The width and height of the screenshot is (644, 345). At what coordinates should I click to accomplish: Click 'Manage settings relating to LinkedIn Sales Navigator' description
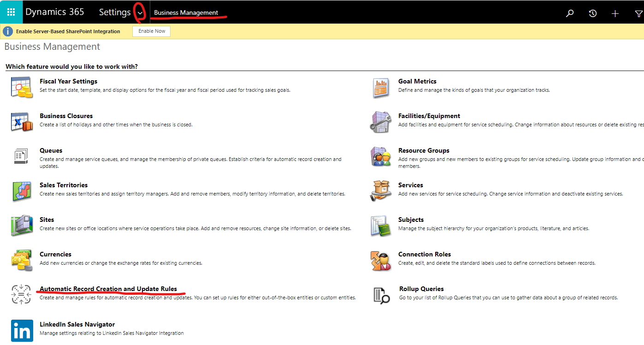[x=112, y=333]
